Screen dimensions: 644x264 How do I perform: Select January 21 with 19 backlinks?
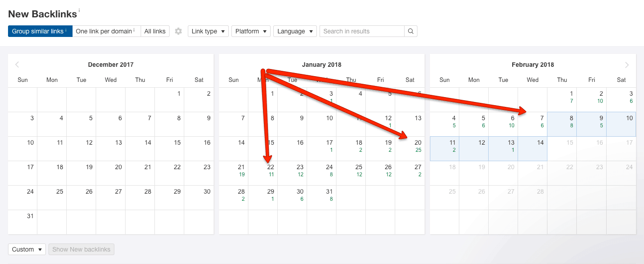[234, 173]
